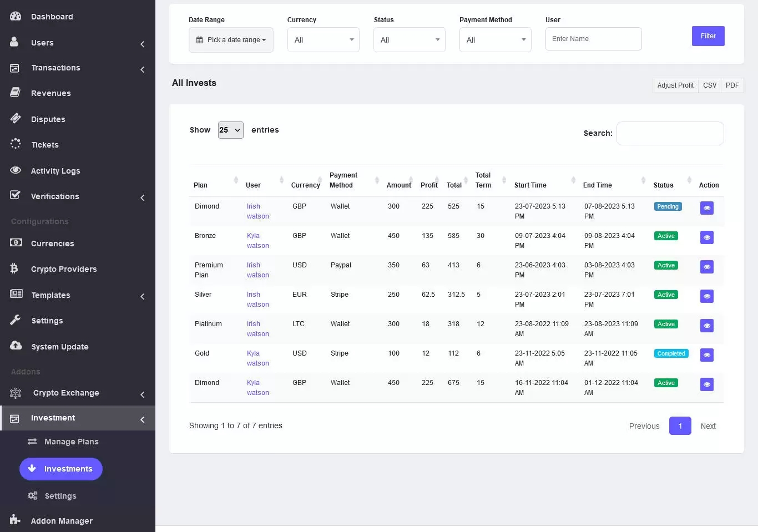
Task: Open the Payment Method filter dropdown
Action: [x=495, y=40]
